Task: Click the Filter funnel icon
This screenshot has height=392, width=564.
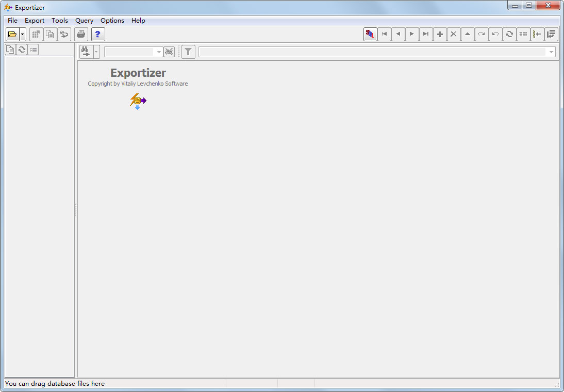Action: 188,52
